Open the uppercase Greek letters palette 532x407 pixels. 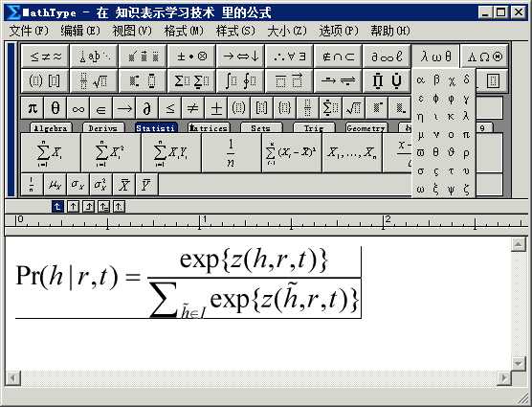pos(485,56)
